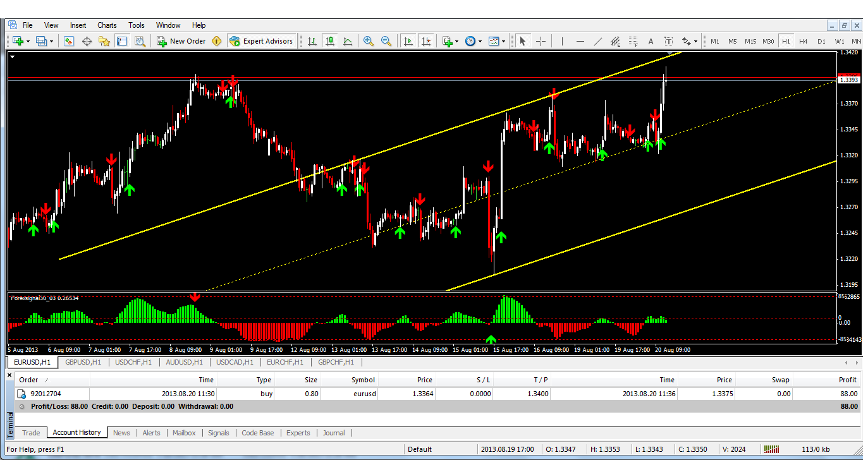This screenshot has height=460, width=868.
Task: Expand the Arrows objects dropdown arrow
Action: coord(696,41)
